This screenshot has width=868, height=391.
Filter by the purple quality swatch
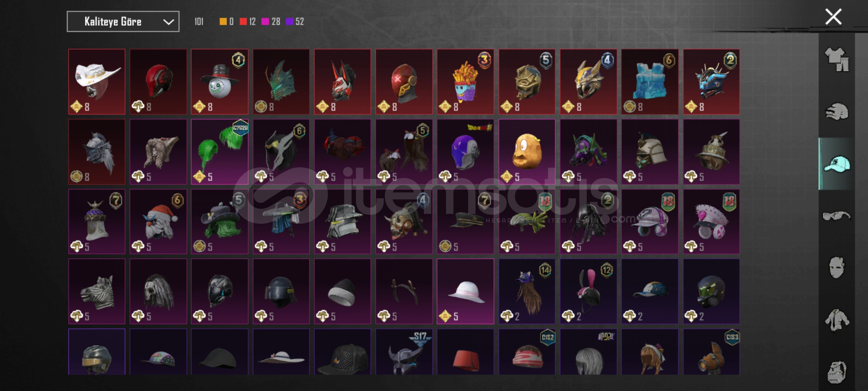coord(289,22)
